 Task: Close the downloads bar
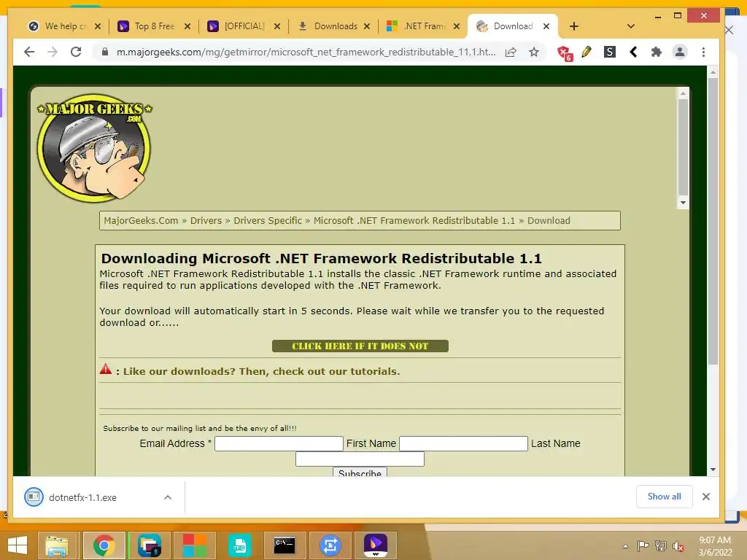(706, 497)
